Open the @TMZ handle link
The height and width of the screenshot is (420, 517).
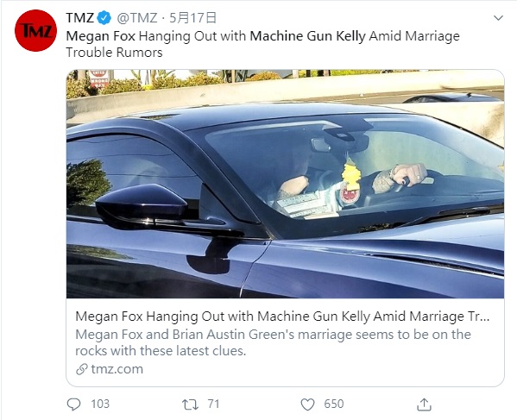tap(137, 18)
